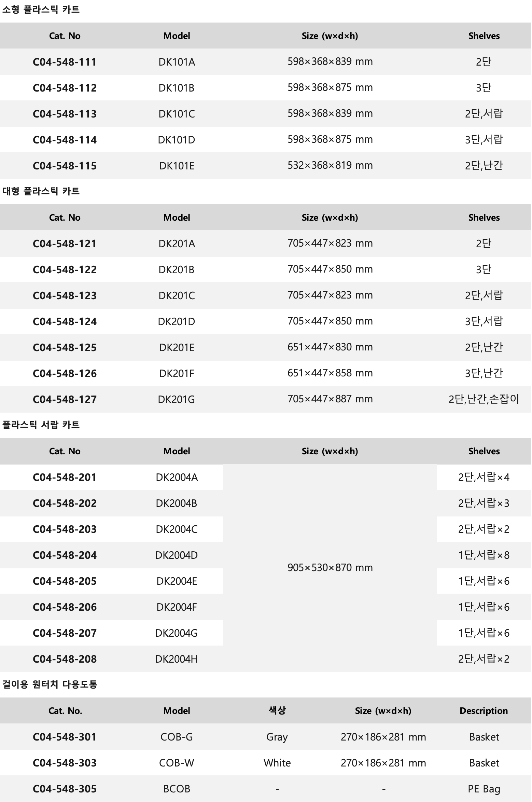Click model COB-W cell
This screenshot has width=532, height=802.
pyautogui.click(x=177, y=763)
